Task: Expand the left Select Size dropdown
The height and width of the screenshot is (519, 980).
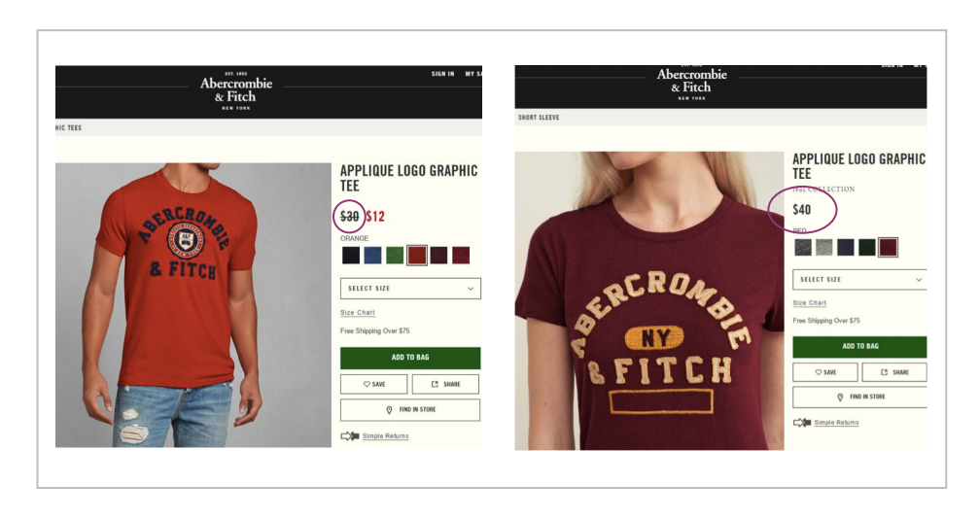Action: point(410,289)
